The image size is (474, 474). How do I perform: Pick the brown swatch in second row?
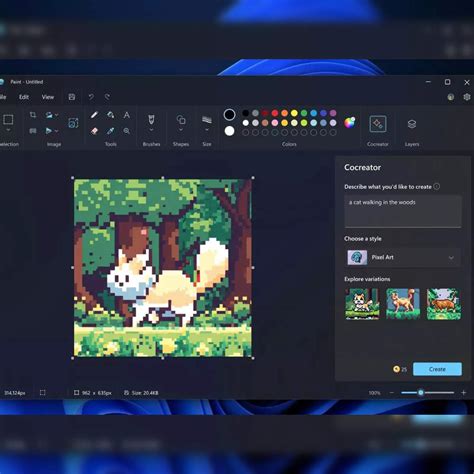click(x=265, y=123)
